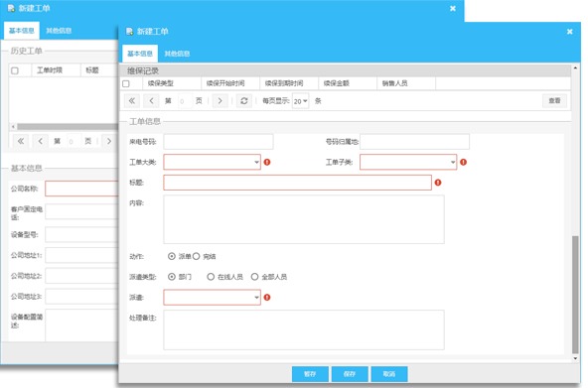Click 续保金额 column header

pos(348,83)
